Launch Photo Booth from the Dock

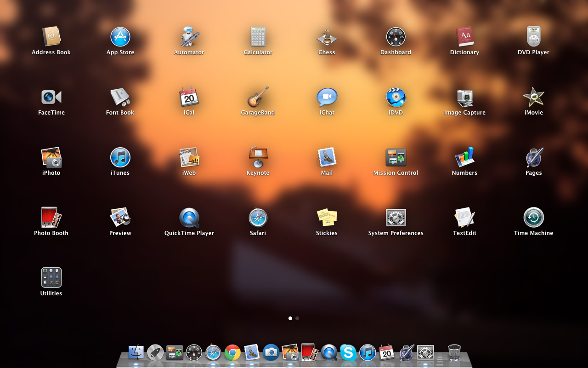[310, 353]
